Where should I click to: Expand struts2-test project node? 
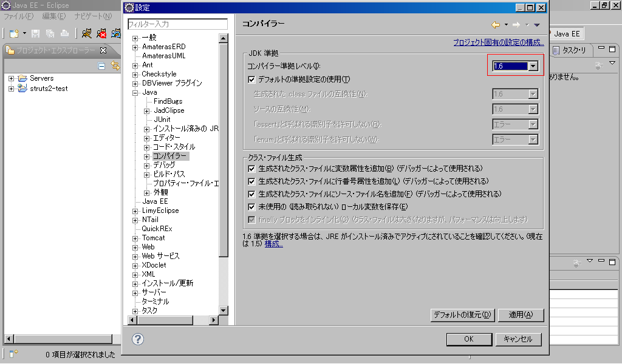click(11, 89)
